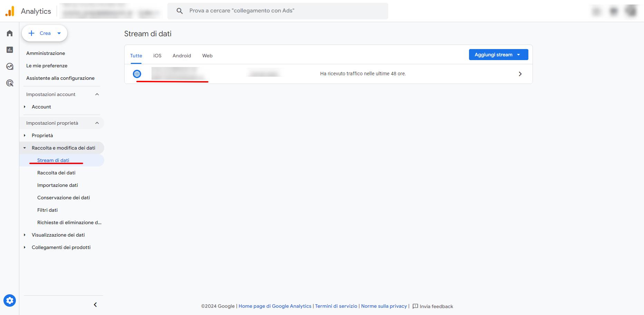Click the Admin gear icon
The image size is (644, 315).
10,300
